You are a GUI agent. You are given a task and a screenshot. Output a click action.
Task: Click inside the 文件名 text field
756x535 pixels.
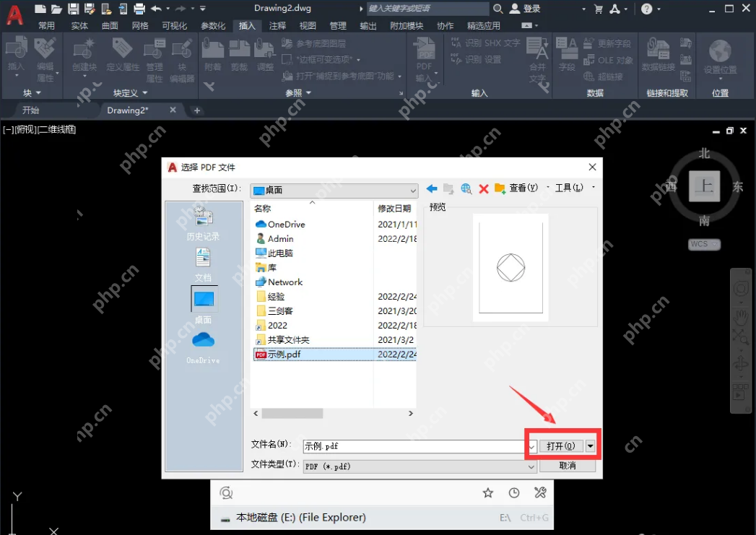[414, 446]
